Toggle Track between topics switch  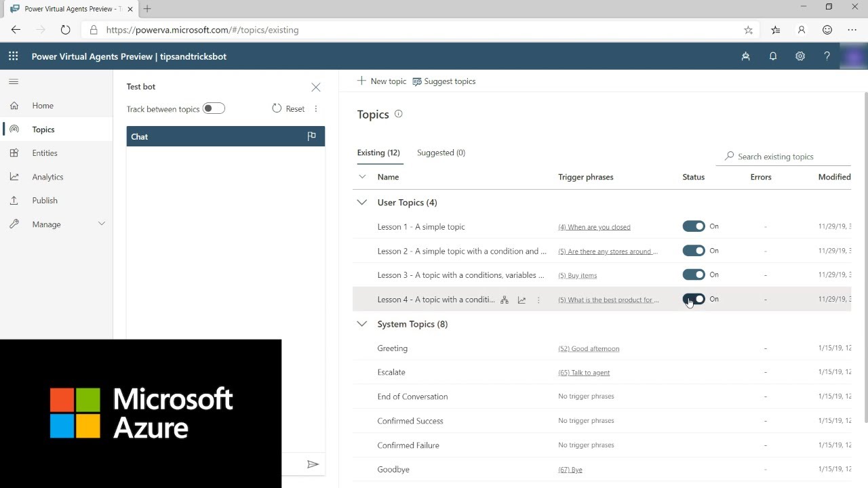[214, 108]
